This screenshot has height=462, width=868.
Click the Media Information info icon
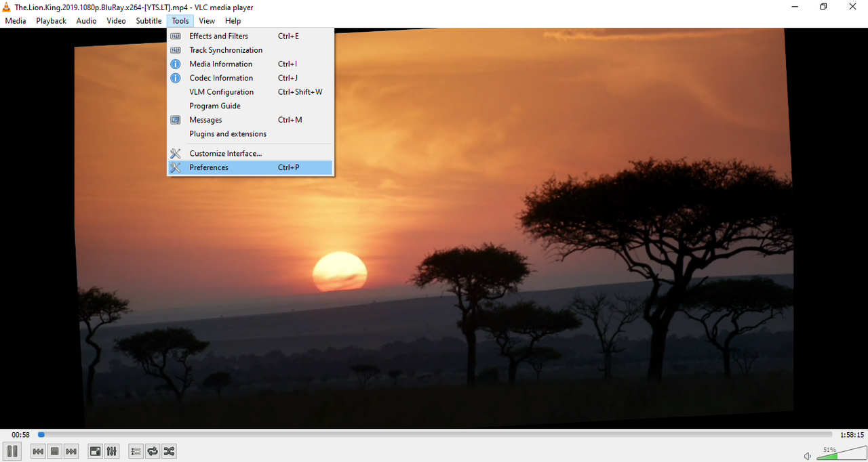[176, 64]
